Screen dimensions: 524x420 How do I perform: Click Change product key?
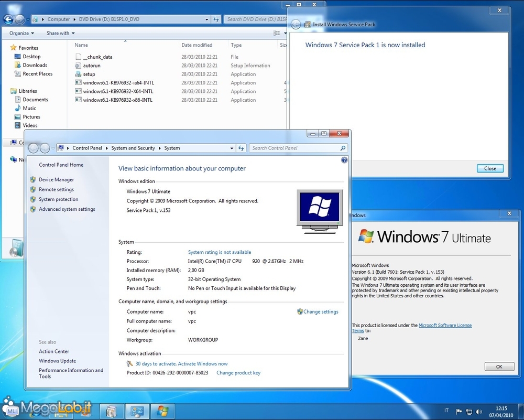pyautogui.click(x=238, y=373)
